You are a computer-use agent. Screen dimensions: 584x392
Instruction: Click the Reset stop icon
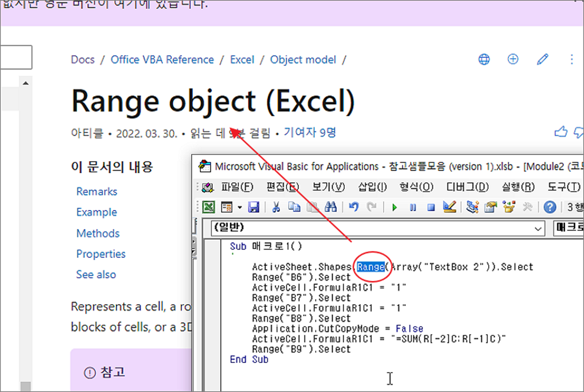431,207
